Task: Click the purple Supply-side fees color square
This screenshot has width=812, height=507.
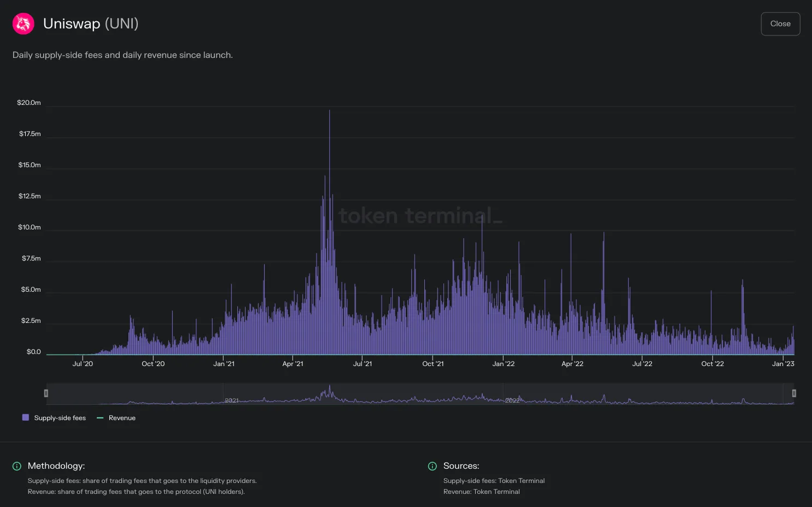Action: 26,417
